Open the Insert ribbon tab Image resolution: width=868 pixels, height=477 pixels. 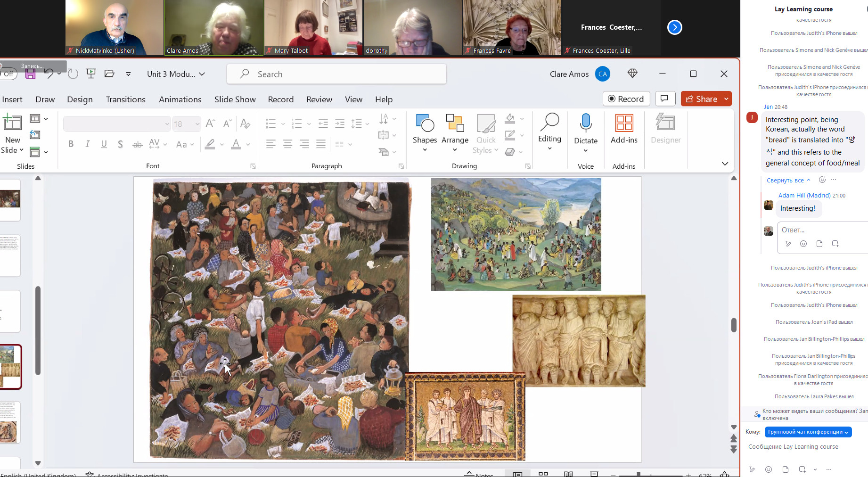[x=12, y=99]
